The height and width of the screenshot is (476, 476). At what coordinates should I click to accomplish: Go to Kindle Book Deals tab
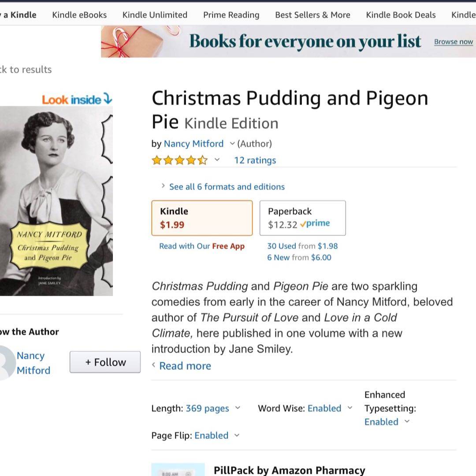[x=401, y=15]
